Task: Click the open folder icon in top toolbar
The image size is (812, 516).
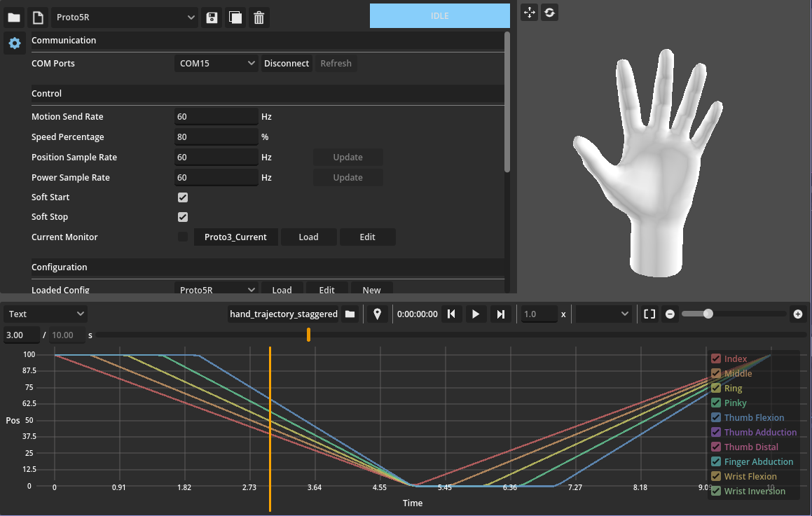Action: (14, 18)
